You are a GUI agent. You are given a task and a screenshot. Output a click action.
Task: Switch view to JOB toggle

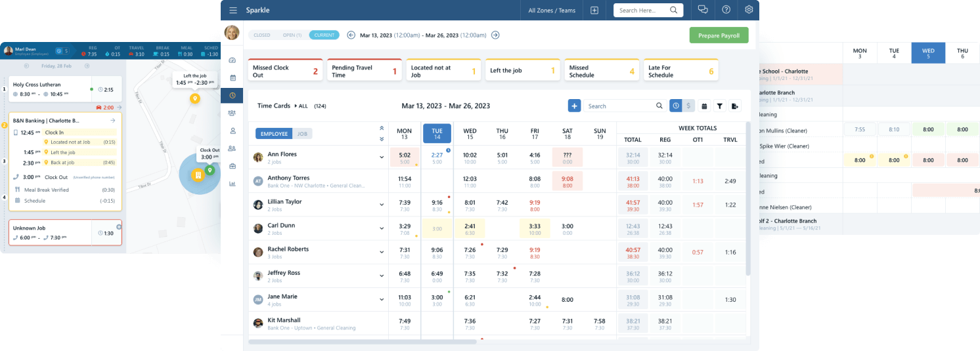[302, 133]
